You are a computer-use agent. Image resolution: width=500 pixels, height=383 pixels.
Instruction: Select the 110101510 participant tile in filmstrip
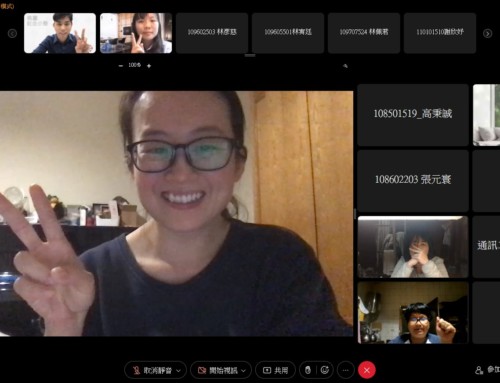point(440,33)
